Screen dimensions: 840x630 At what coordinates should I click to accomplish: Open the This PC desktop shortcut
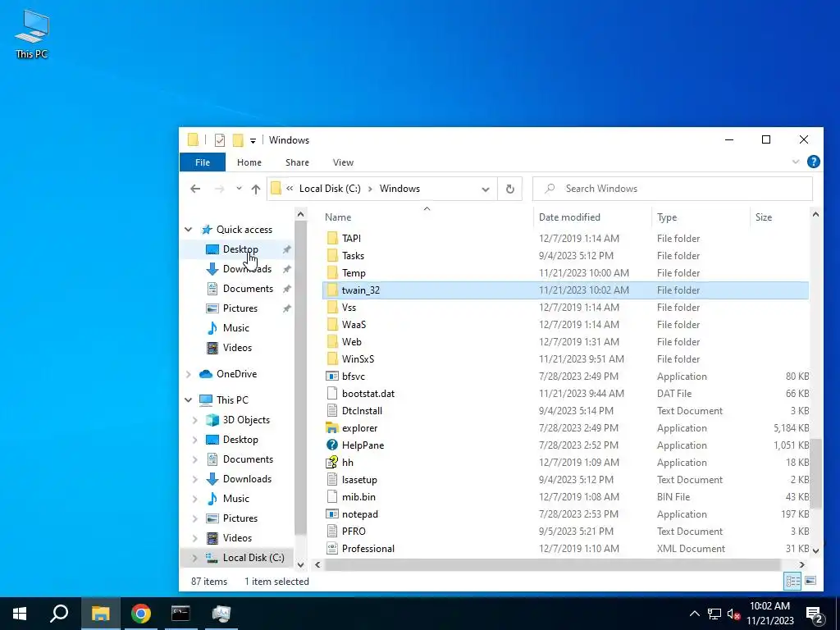coord(32,34)
